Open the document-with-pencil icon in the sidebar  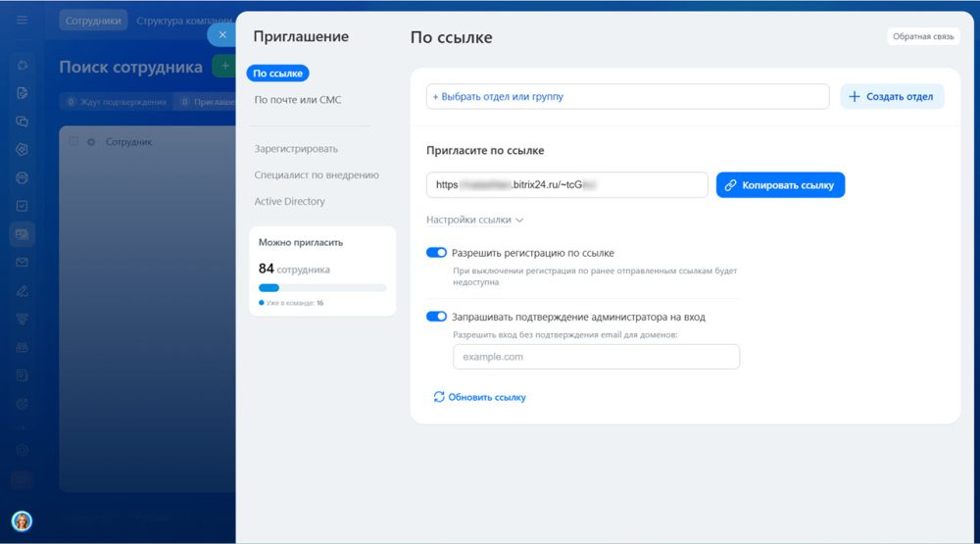22,93
